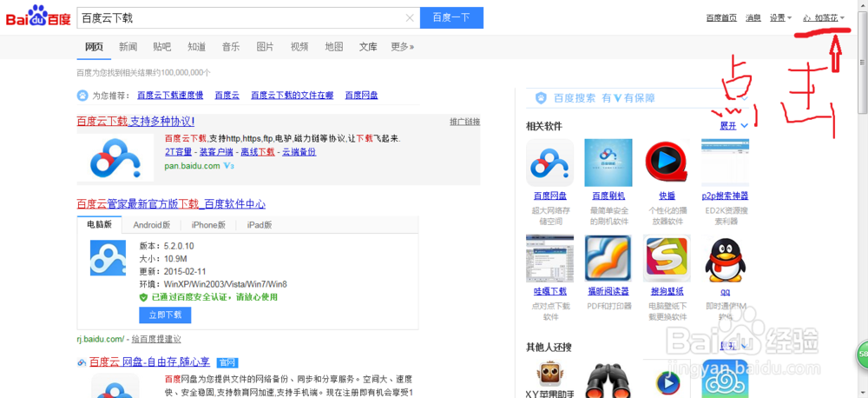This screenshot has height=398, width=868.
Task: Select the Android版 tab
Action: (x=152, y=225)
